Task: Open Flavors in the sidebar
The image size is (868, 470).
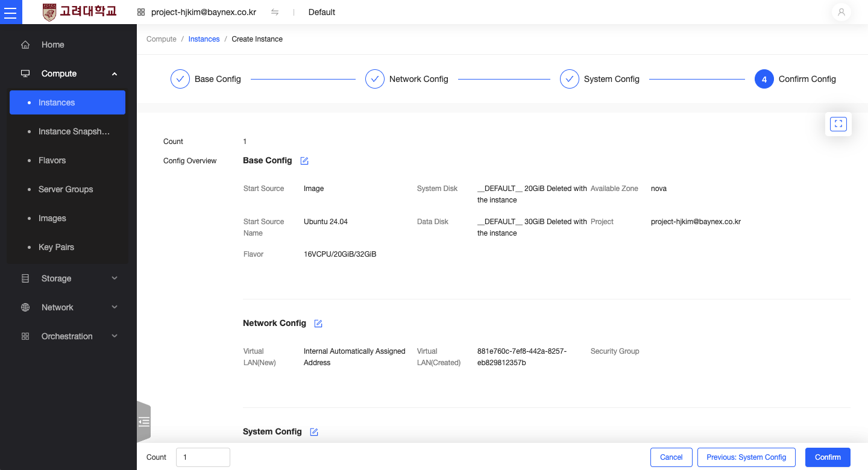Action: coord(68,160)
